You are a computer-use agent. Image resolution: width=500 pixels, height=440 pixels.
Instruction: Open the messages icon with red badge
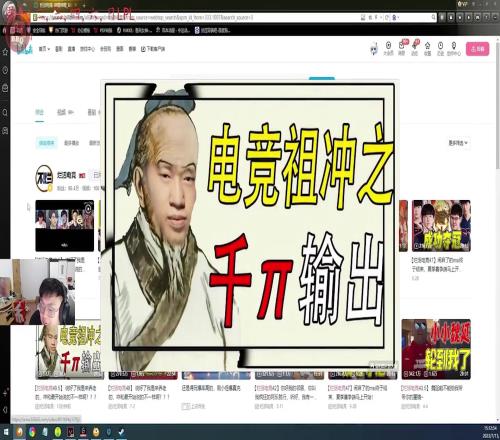402,47
